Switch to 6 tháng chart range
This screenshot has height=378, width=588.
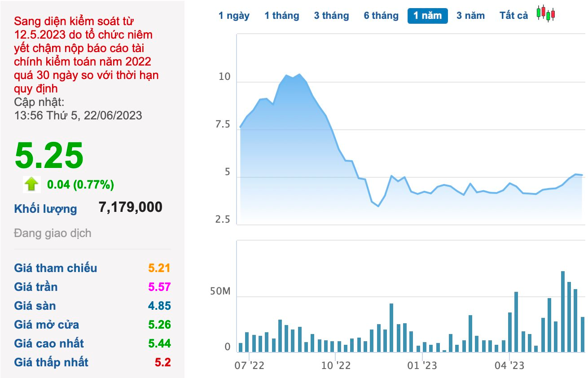pos(381,16)
